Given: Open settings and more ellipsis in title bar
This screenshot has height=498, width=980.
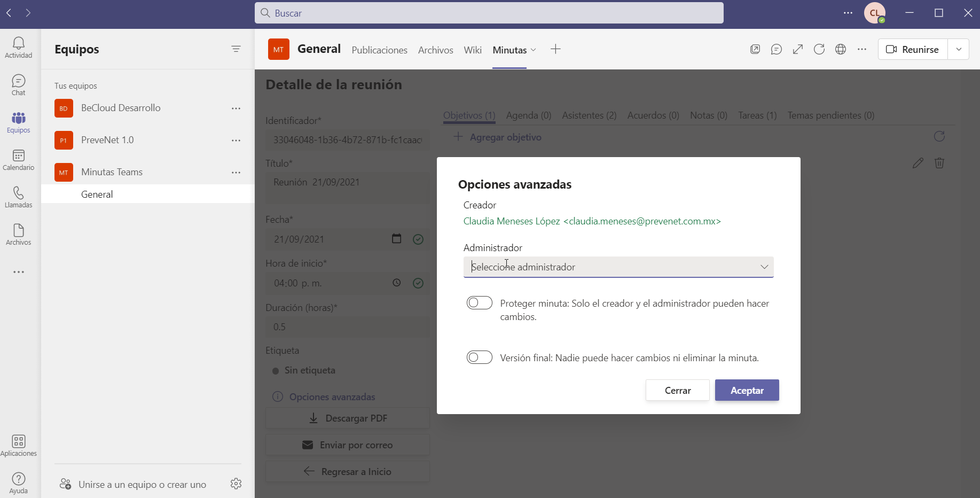Looking at the screenshot, I should click(x=848, y=13).
